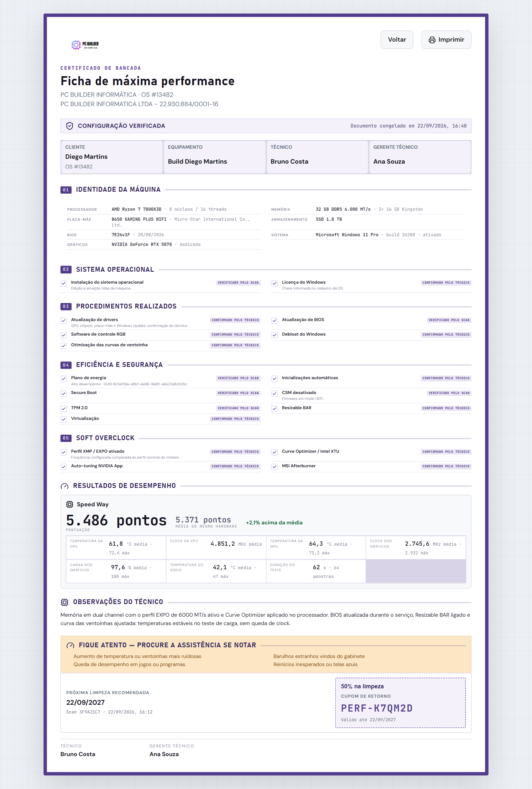This screenshot has height=789, width=532.
Task: Toggle the Perfil XMP / EXPO ativado checkbox
Action: click(x=64, y=452)
